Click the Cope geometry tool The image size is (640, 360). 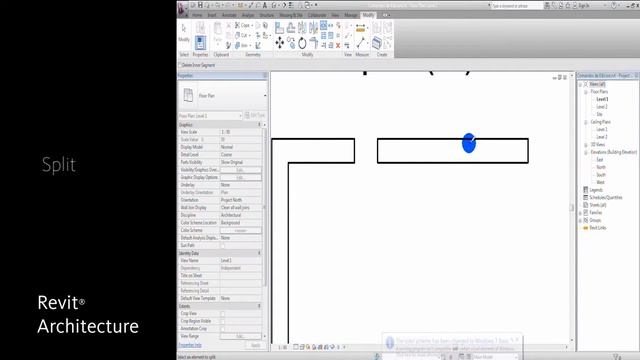click(x=244, y=25)
